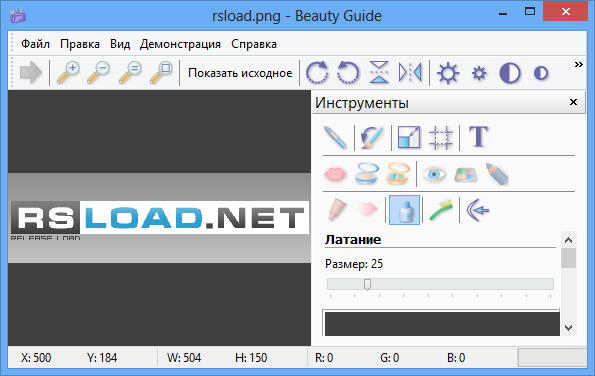Select the orange blush compact tool
Screen dimensions: 595x376
[x=398, y=173]
